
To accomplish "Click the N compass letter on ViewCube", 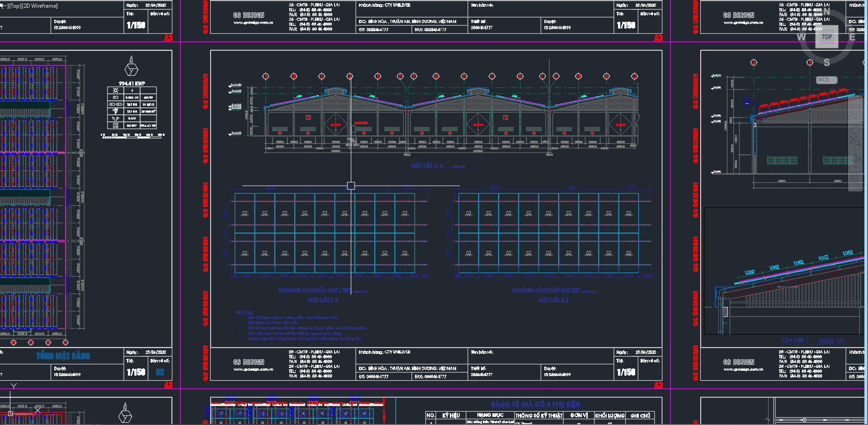I will click(x=827, y=12).
